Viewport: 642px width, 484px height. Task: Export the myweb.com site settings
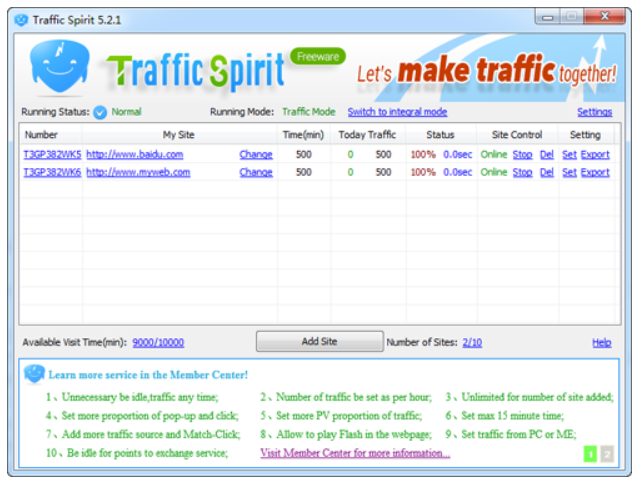click(x=595, y=172)
